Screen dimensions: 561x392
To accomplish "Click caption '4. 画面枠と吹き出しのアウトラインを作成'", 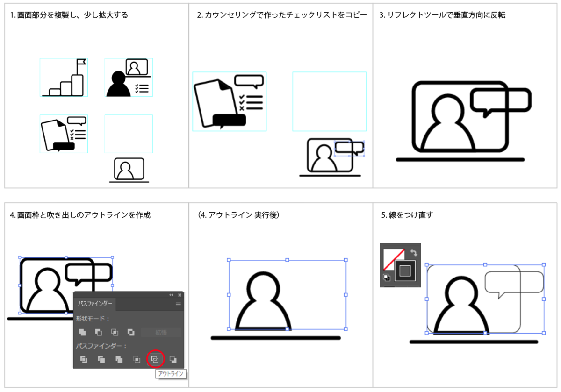I will [x=80, y=215].
